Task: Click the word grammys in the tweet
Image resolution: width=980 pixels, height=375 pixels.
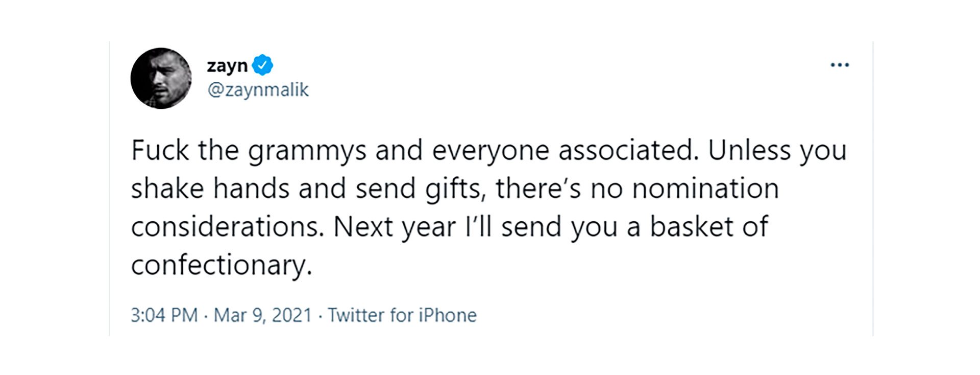Action: 307,152
